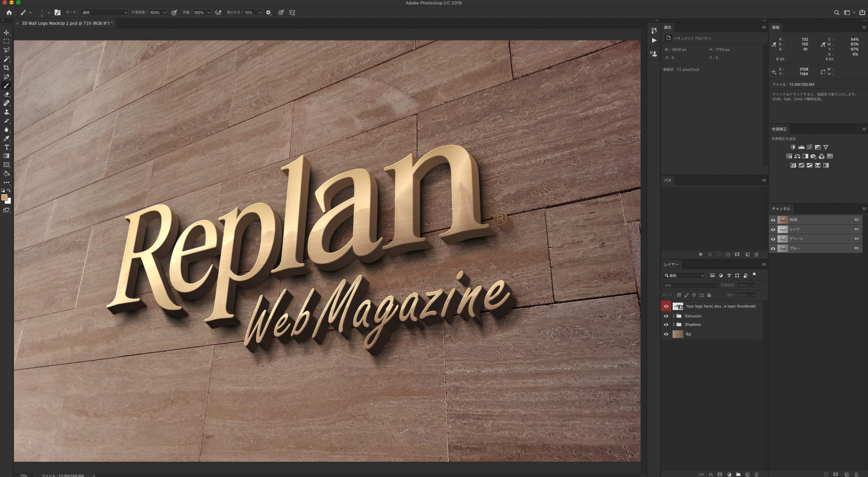Screen dimensions: 868x477
Task: Click the background color swatch
Action: click(x=9, y=201)
